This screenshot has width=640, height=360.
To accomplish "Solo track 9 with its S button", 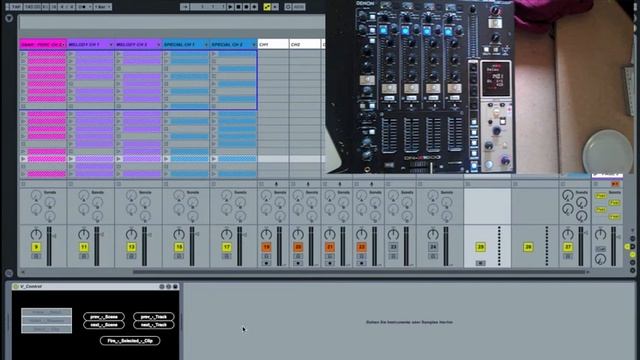I will tap(36, 256).
